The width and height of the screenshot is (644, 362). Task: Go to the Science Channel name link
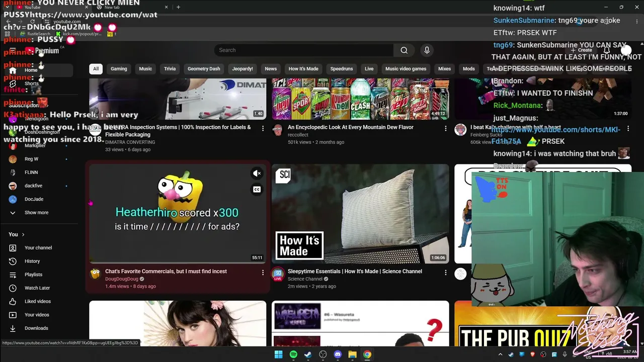[x=305, y=279]
